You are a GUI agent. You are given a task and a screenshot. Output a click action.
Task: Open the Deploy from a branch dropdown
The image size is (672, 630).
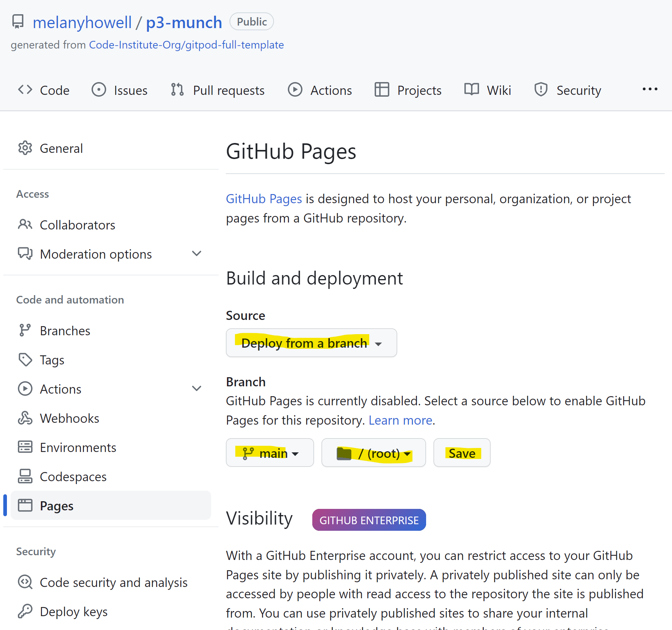coord(311,343)
